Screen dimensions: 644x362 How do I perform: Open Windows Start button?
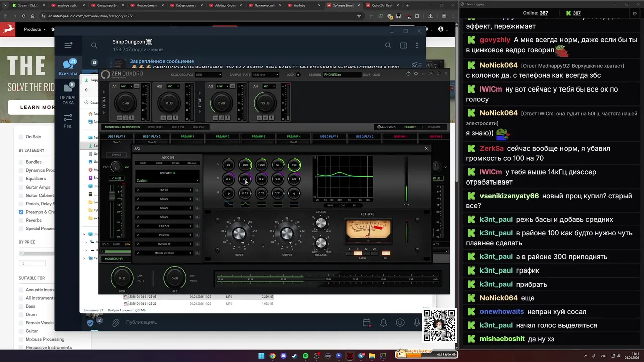pos(261,356)
